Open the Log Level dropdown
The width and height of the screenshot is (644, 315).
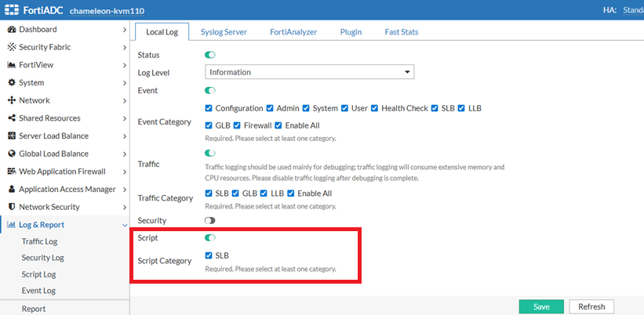coord(309,72)
